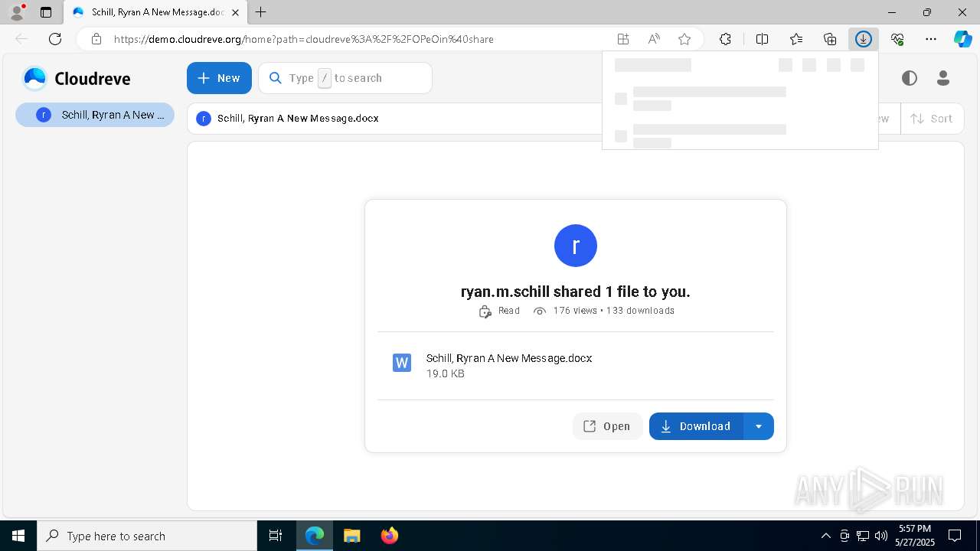
Task: Open the Windows Start menu
Action: pos(18,536)
